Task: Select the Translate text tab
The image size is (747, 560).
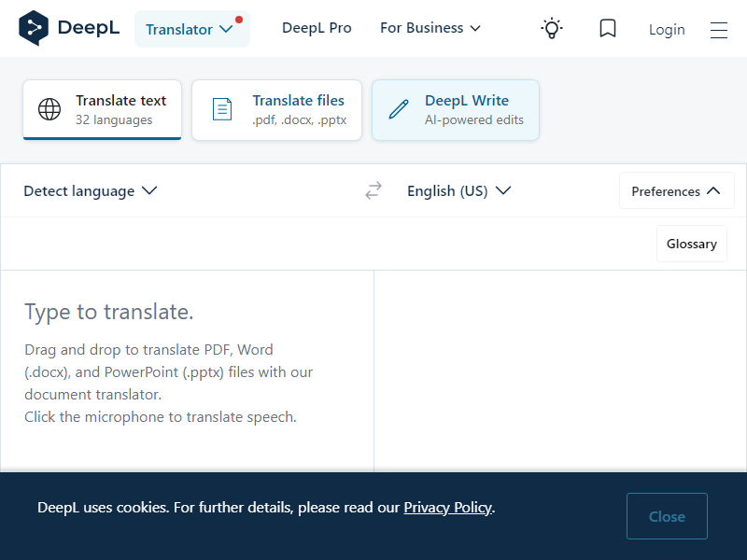Action: [x=102, y=110]
